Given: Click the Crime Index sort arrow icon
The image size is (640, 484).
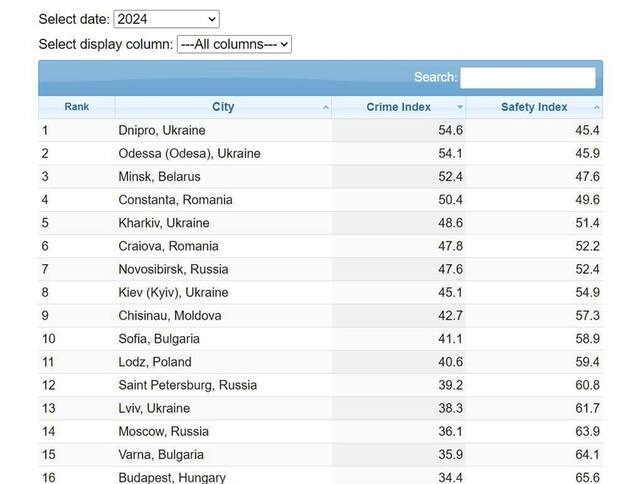Looking at the screenshot, I should point(460,108).
